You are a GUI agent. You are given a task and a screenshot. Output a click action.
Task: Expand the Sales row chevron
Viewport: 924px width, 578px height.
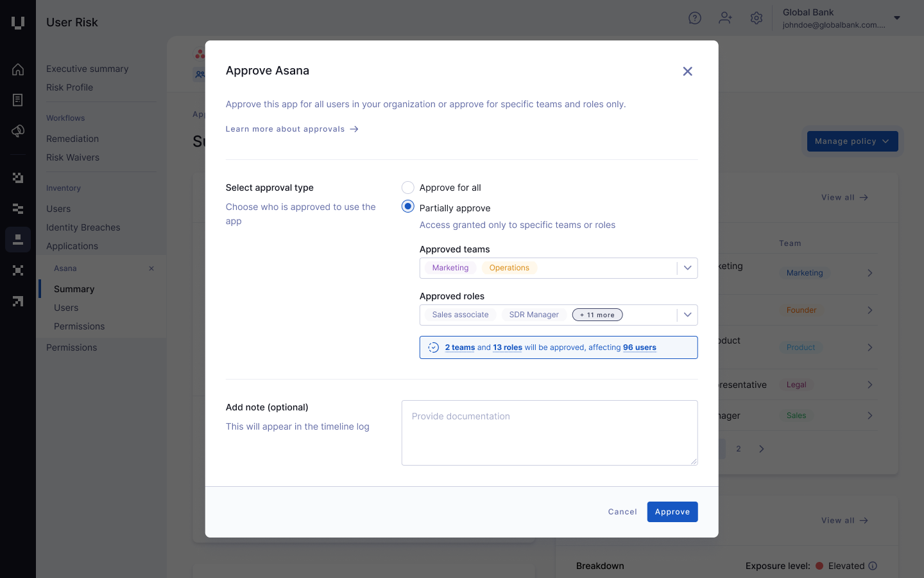tap(870, 416)
